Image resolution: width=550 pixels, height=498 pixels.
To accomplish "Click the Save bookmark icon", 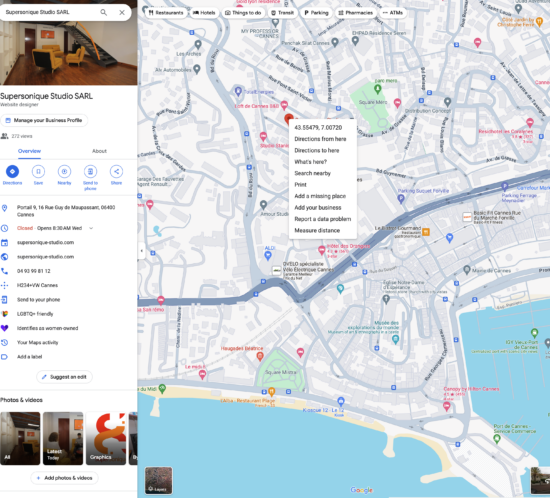I will [x=38, y=171].
